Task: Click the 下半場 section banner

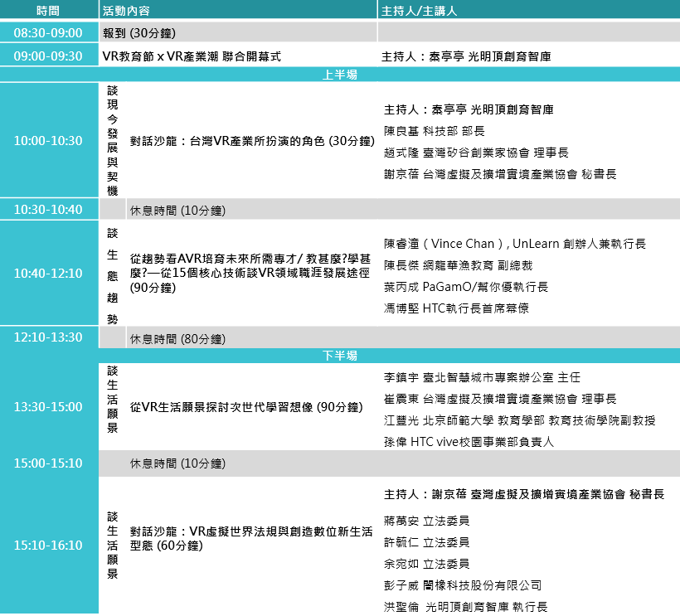Action: pyautogui.click(x=339, y=356)
